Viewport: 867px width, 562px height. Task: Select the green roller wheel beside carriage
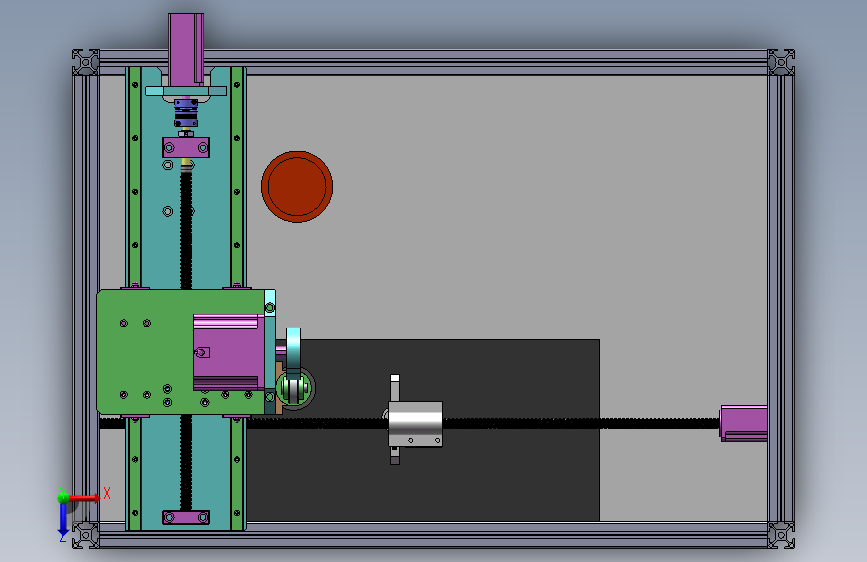click(294, 388)
